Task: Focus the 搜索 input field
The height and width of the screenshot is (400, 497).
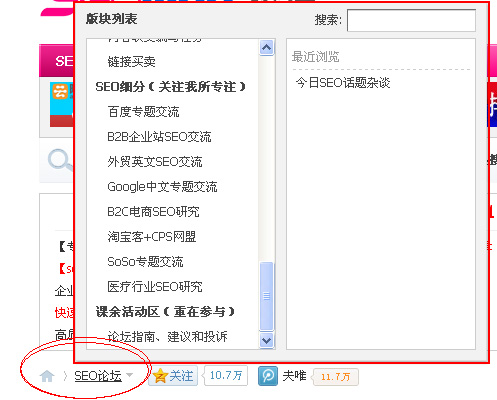Action: tap(411, 20)
